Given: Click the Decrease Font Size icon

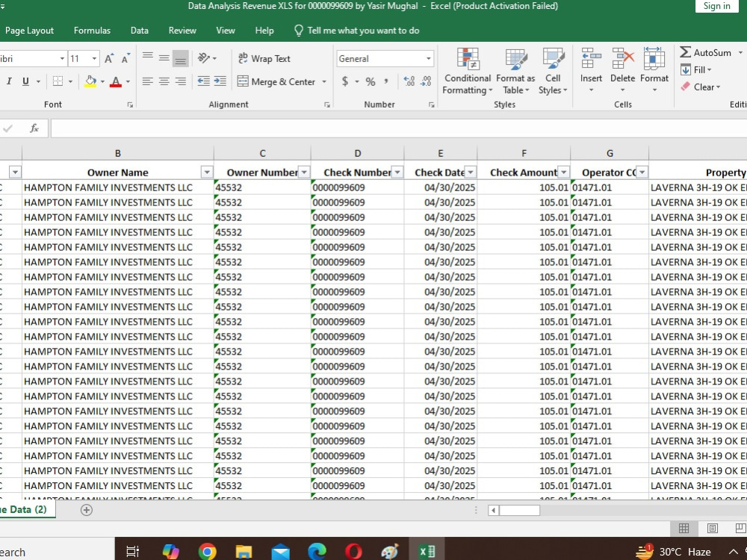Looking at the screenshot, I should [125, 58].
